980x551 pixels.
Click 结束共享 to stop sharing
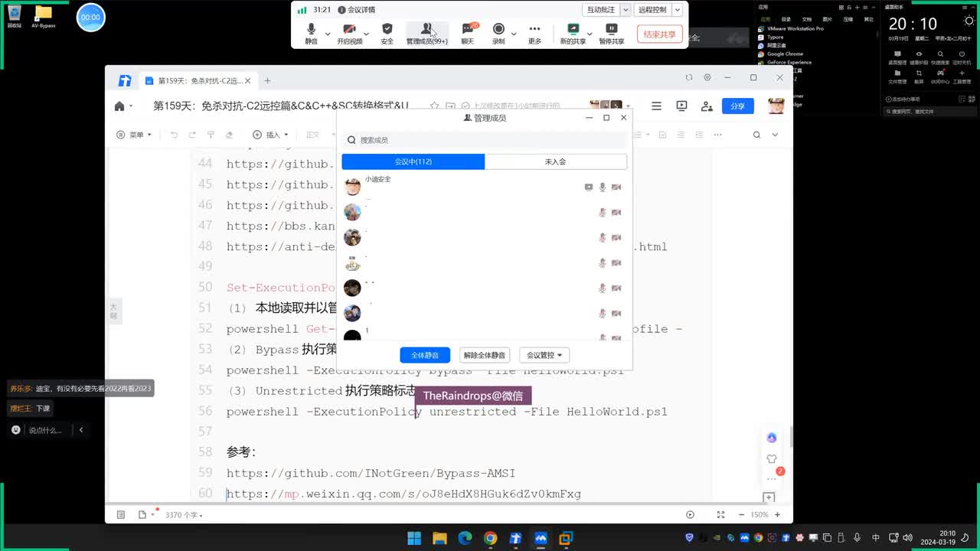[x=659, y=34]
